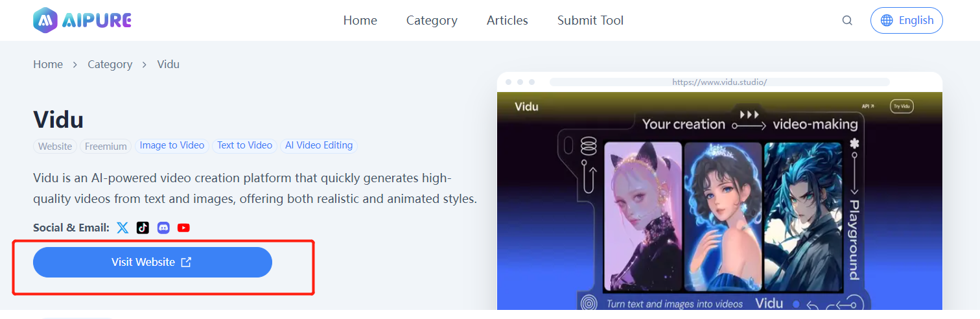Screen dimensions: 980x319
Task: Click external-link icon on Visit Website
Action: (x=186, y=262)
